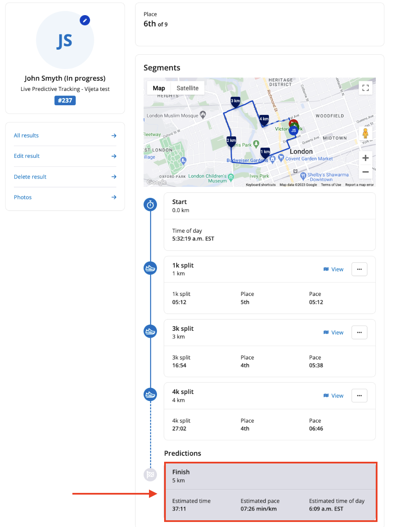Click the Edit result link
Image resolution: width=420 pixels, height=527 pixels.
tap(65, 156)
